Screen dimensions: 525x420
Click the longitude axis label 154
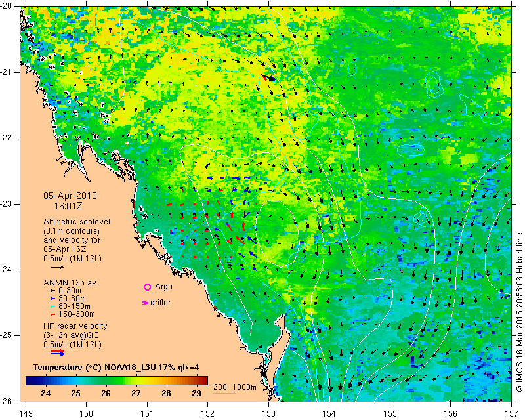point(329,414)
